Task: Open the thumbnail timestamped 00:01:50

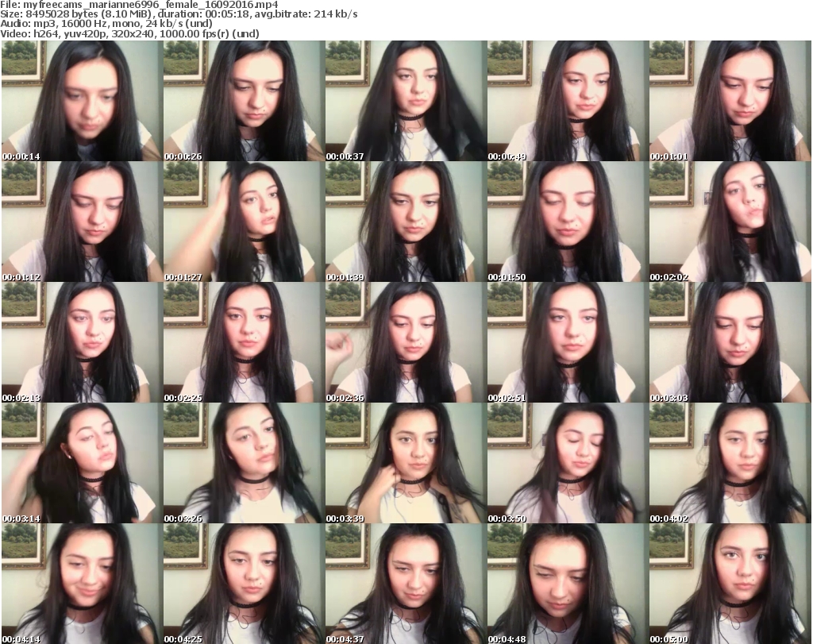Action: coord(568,222)
